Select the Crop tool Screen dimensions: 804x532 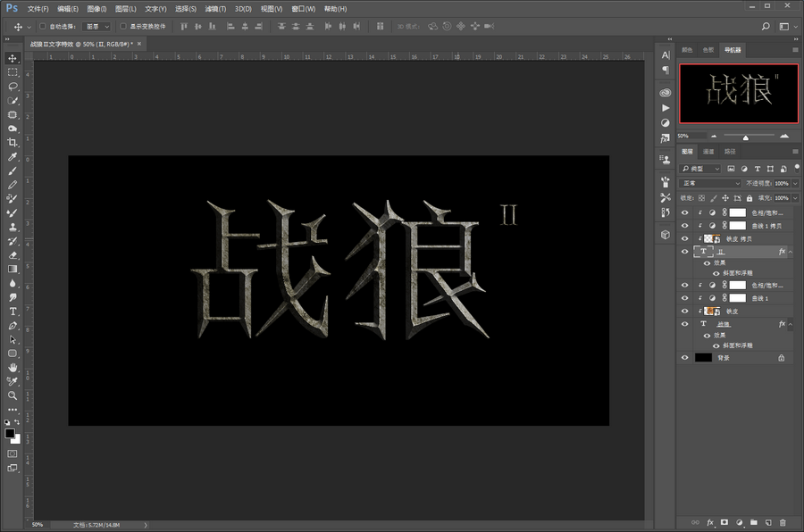(13, 142)
